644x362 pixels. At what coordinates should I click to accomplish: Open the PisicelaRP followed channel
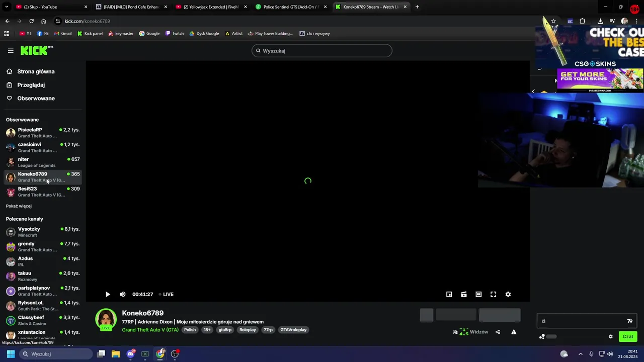pos(43,133)
